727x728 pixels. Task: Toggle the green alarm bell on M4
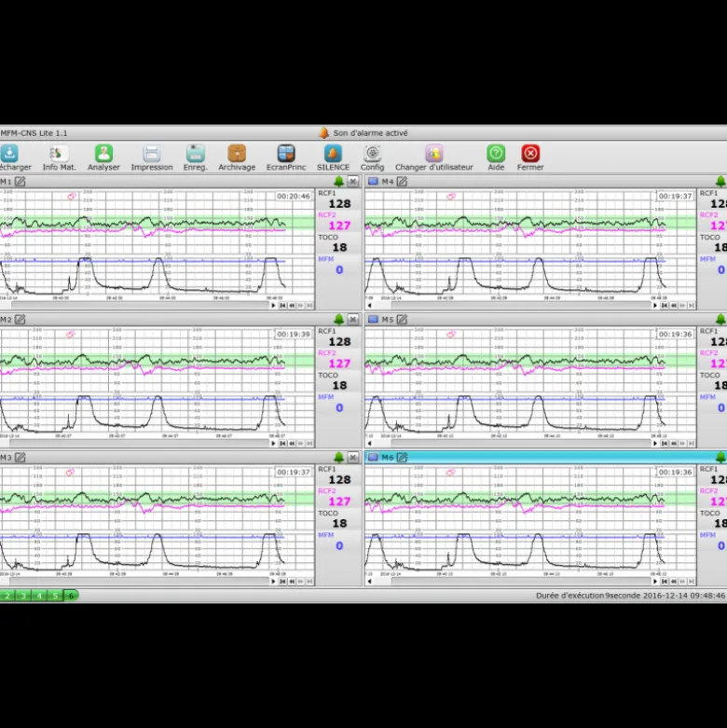coord(720,182)
